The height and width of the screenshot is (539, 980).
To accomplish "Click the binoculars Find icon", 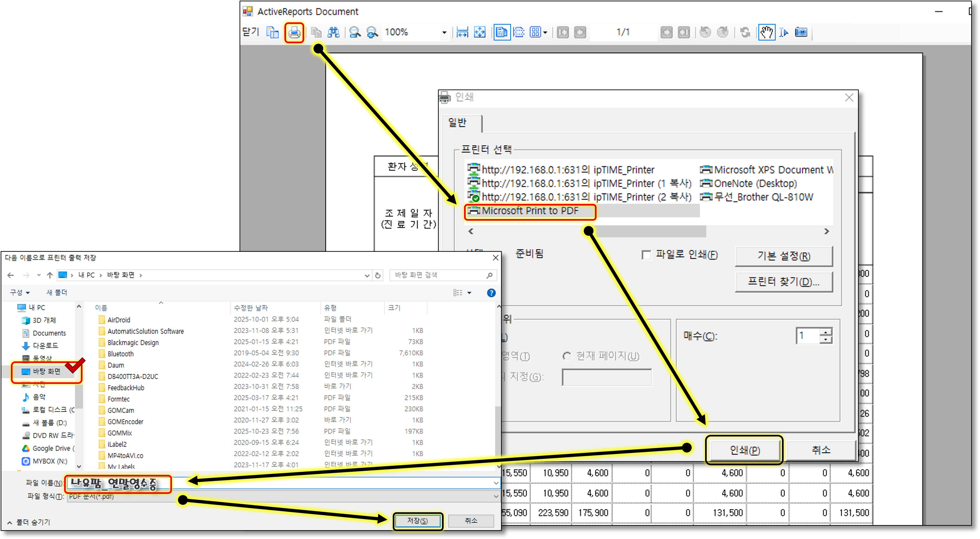I will coord(333,33).
